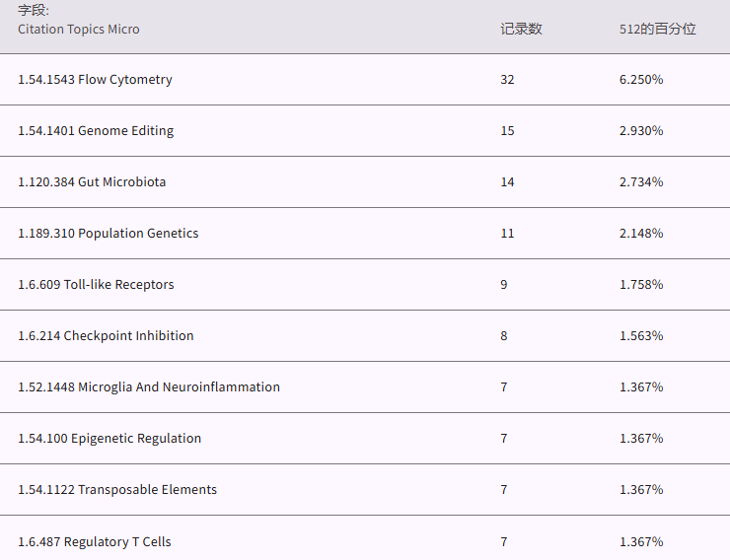
Task: Click the 1.54.100 Epigenetic Regulation row
Action: (x=109, y=439)
